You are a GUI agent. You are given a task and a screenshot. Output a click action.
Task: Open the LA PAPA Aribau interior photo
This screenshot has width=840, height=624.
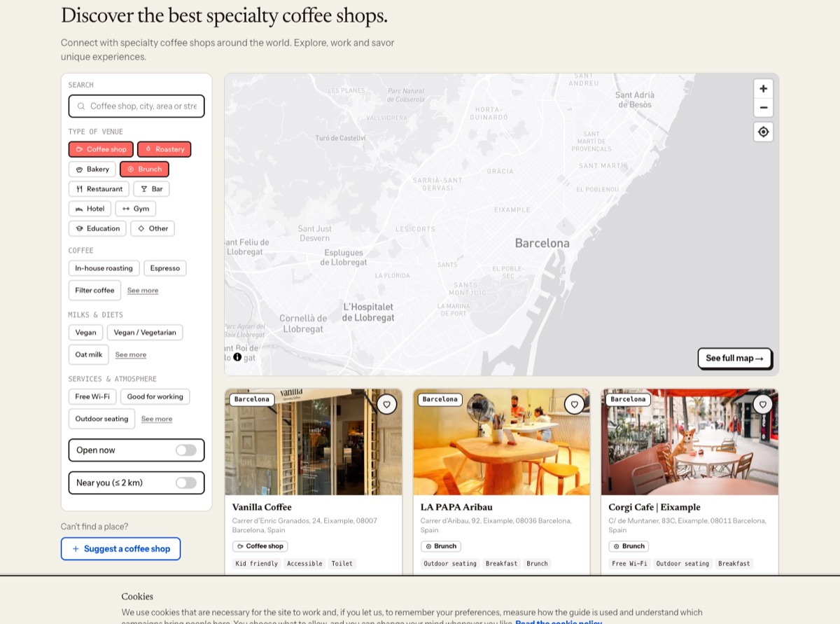point(502,442)
